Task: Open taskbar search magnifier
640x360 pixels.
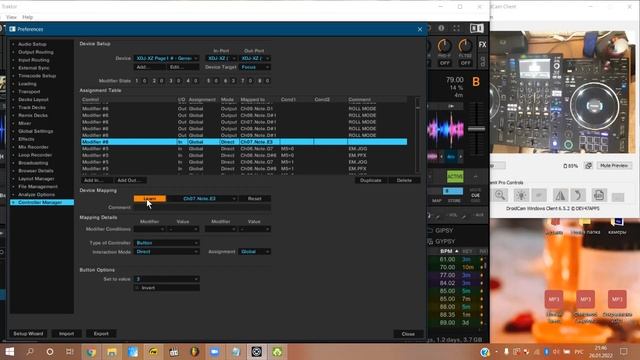Action: point(30,352)
